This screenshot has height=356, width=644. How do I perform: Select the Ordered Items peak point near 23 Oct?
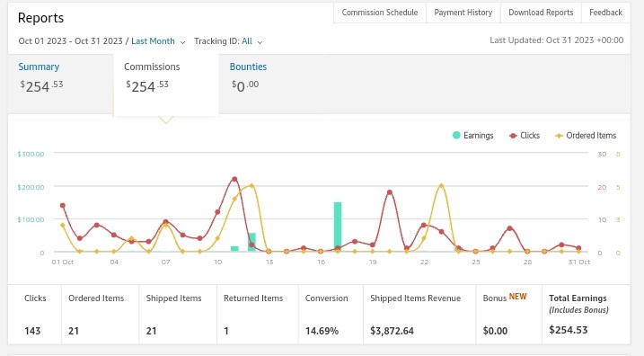[x=442, y=186]
